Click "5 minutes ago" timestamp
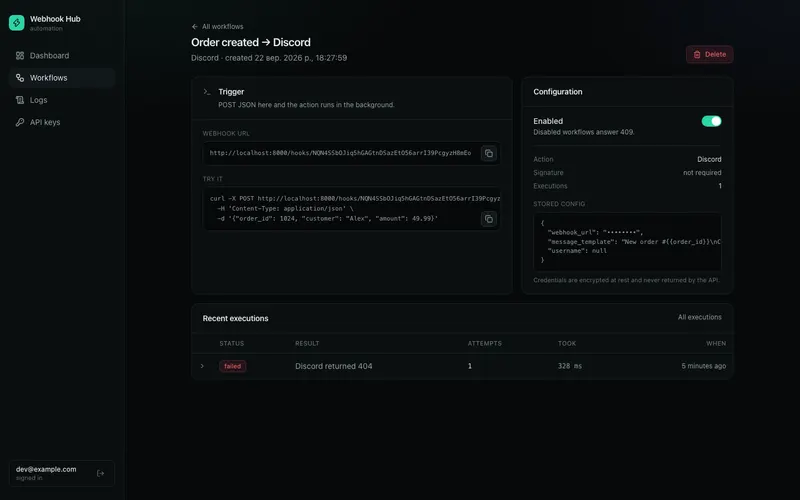This screenshot has width=800, height=500. 704,366
